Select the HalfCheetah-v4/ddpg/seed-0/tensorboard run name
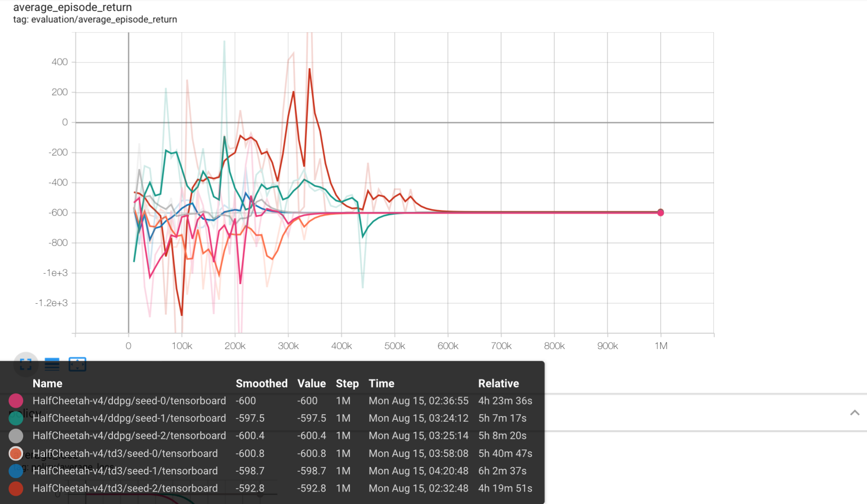 (x=129, y=400)
